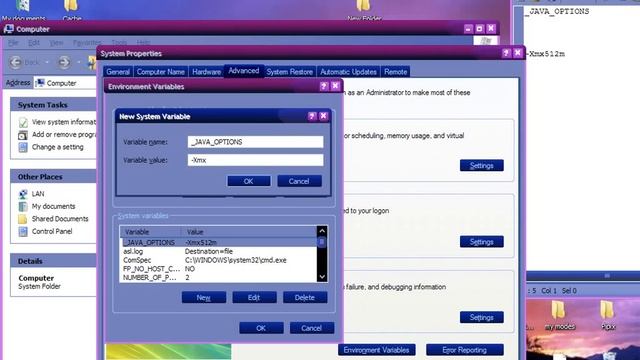This screenshot has height=360, width=640.
Task: Click the Back arrow in Computer window
Action: [x=16, y=62]
